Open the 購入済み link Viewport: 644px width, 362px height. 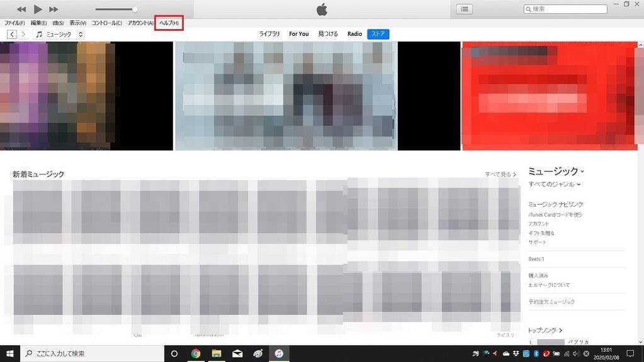point(538,276)
